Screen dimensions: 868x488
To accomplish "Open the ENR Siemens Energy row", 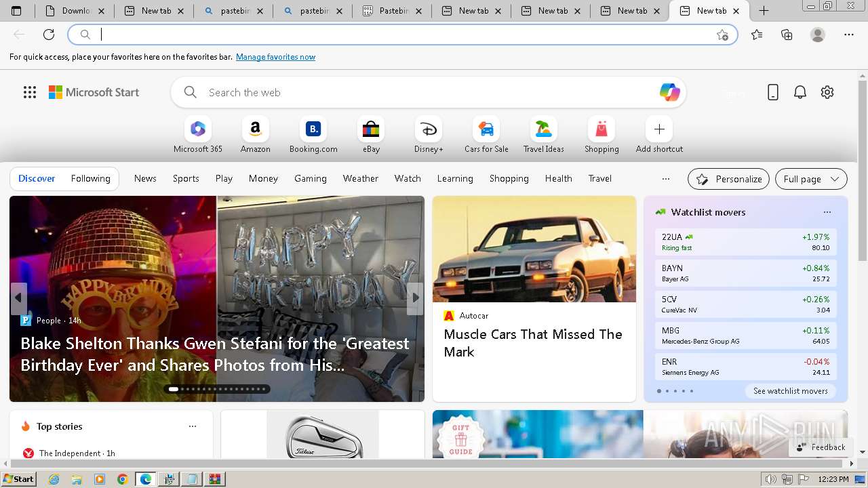I will point(745,367).
